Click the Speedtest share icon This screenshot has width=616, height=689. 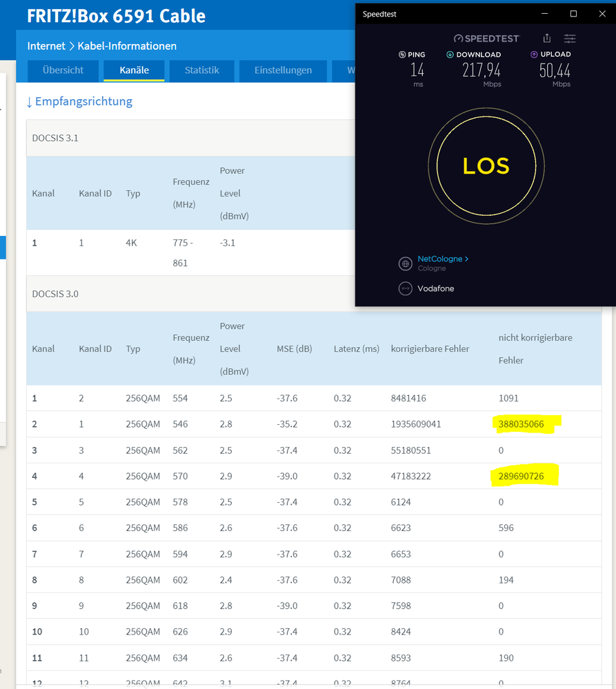tap(547, 38)
